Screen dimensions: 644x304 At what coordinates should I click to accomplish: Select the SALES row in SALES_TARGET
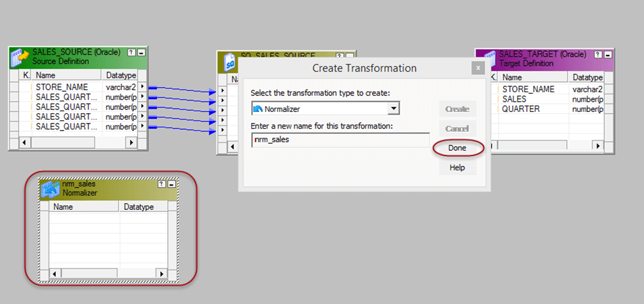point(514,99)
